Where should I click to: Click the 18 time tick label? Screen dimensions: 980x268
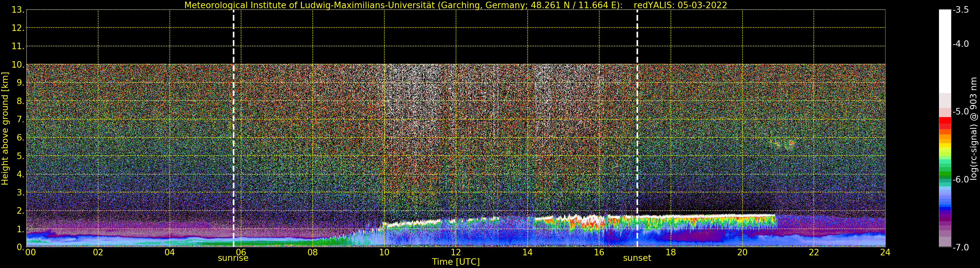point(671,252)
